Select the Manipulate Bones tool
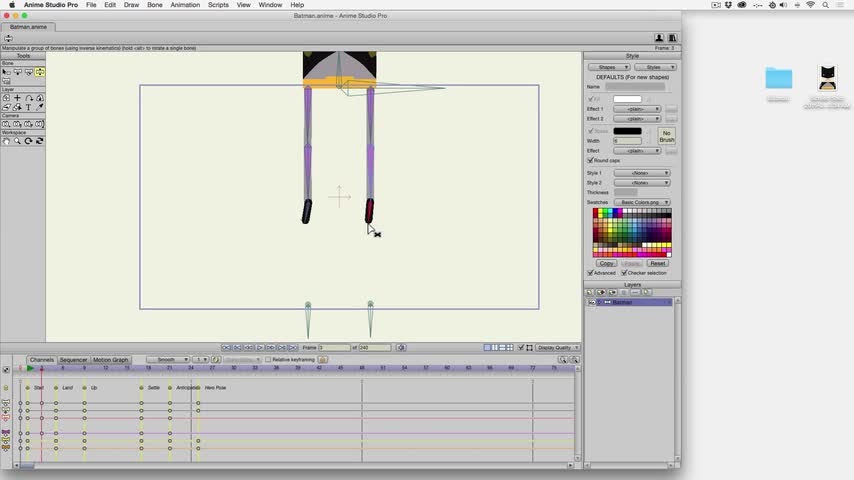Viewport: 854px width, 480px height. point(40,72)
